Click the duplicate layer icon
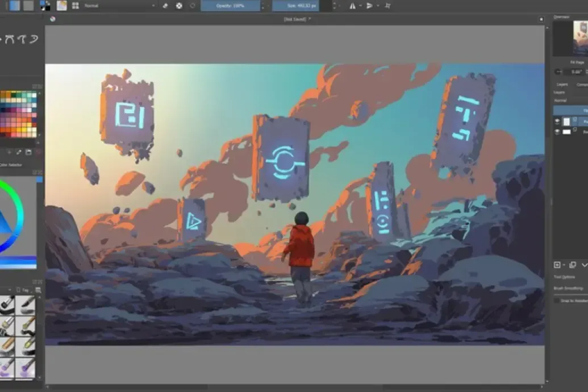The height and width of the screenshot is (392, 588). pos(573,265)
